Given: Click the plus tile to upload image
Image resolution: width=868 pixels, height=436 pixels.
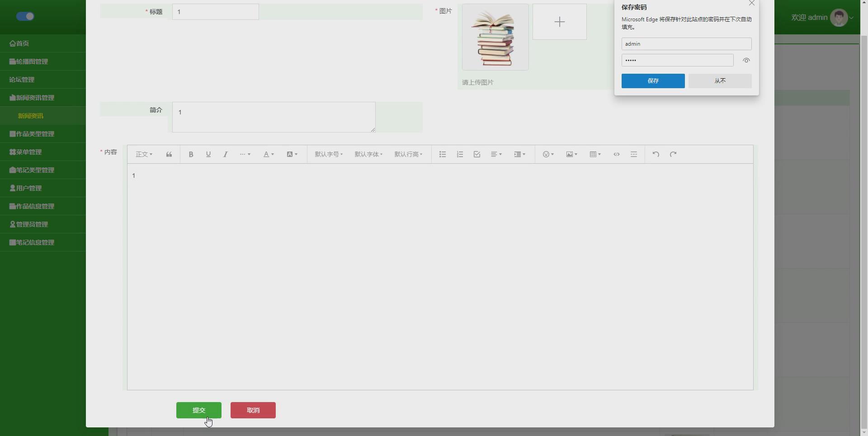Looking at the screenshot, I should point(560,21).
